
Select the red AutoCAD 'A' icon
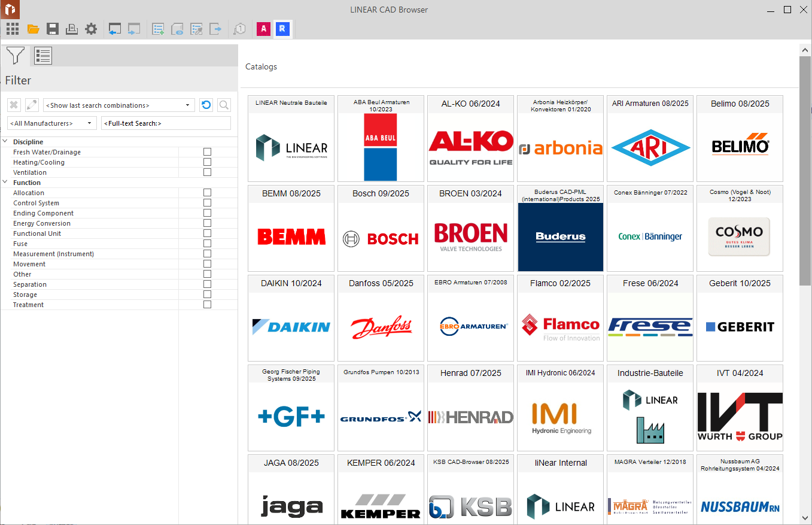pyautogui.click(x=263, y=29)
